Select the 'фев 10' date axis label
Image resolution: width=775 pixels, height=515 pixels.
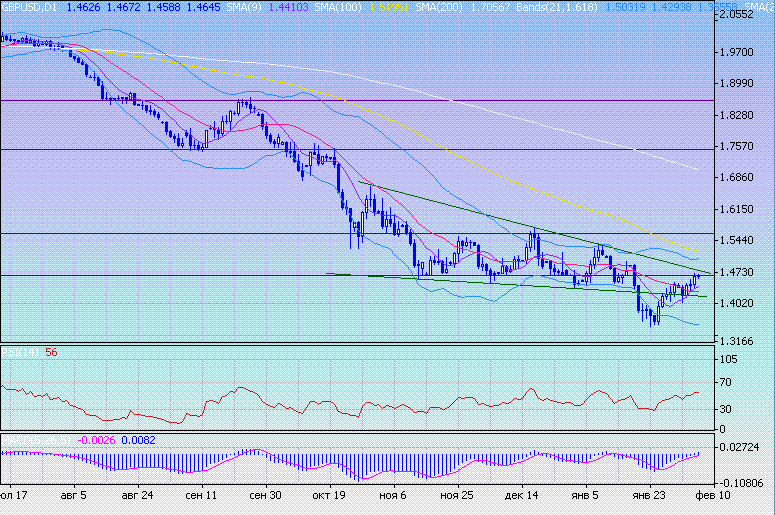[714, 495]
